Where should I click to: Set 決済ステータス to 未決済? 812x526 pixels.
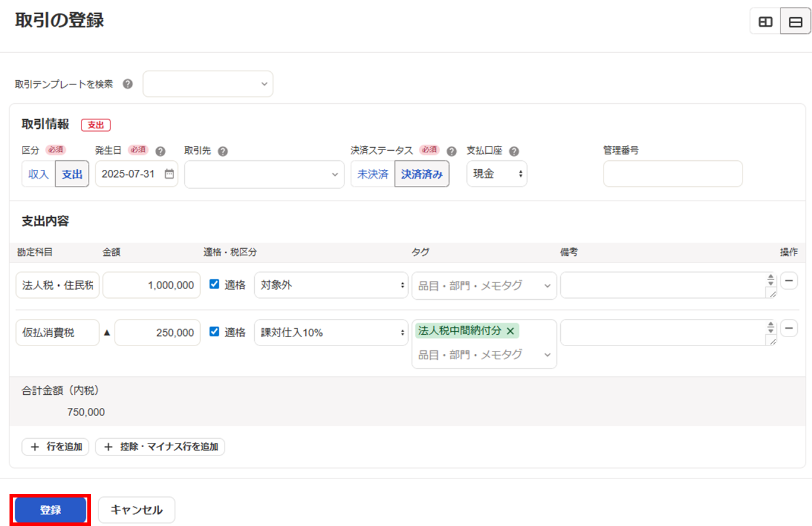point(372,175)
